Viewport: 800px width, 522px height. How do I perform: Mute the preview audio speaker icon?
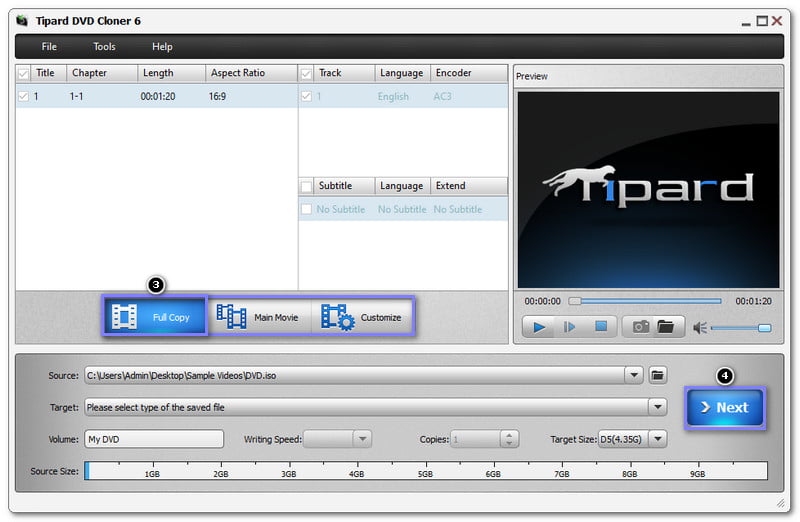(700, 327)
